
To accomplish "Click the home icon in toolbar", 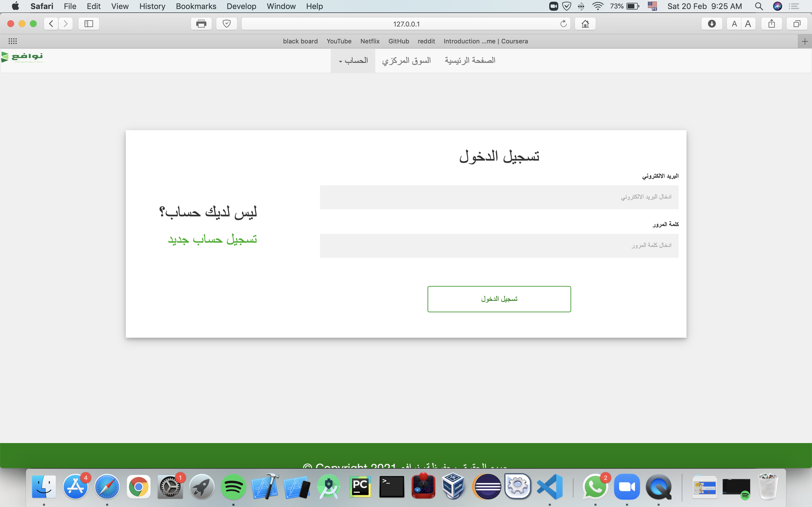I will pyautogui.click(x=585, y=24).
